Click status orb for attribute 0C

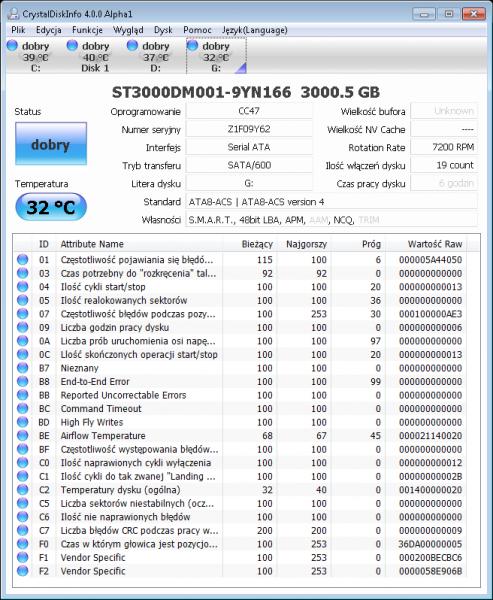(23, 354)
